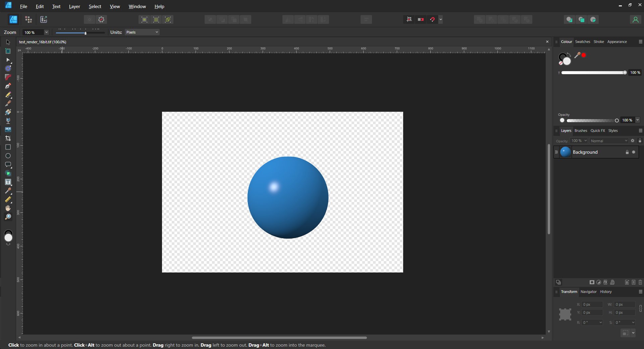Click the red colour swatch circle

[584, 55]
